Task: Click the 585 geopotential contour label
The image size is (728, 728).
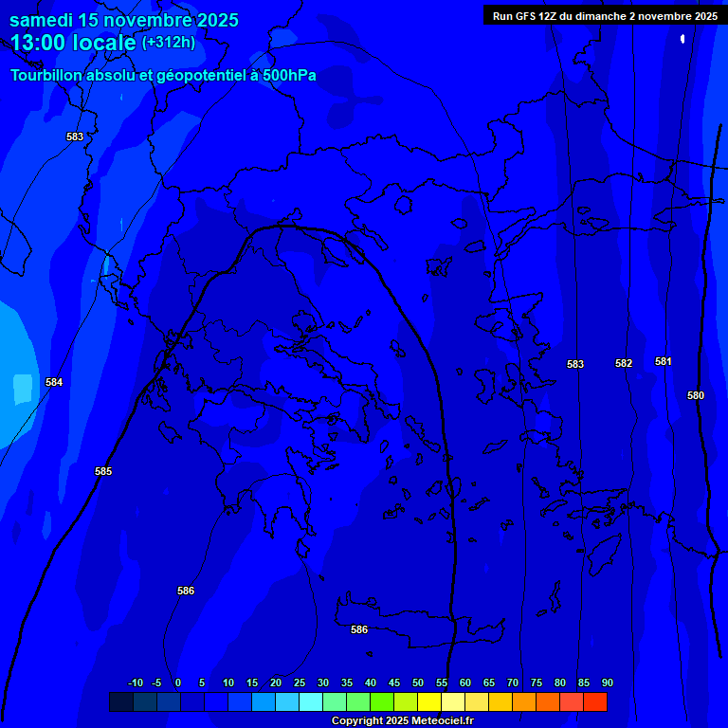Action: [x=103, y=471]
